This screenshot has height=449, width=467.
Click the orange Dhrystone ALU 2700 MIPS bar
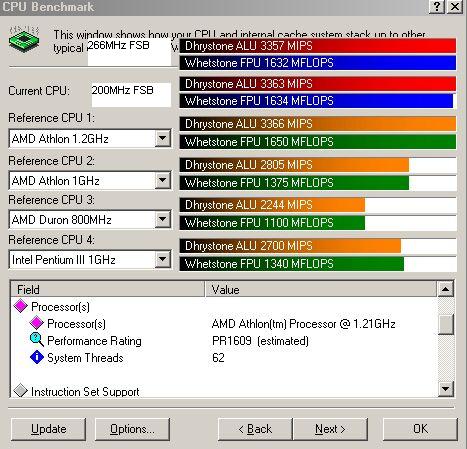290,246
